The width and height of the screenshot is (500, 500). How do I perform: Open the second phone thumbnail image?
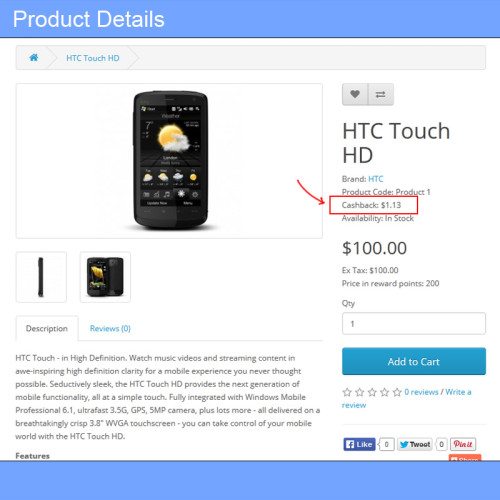pyautogui.click(x=105, y=277)
